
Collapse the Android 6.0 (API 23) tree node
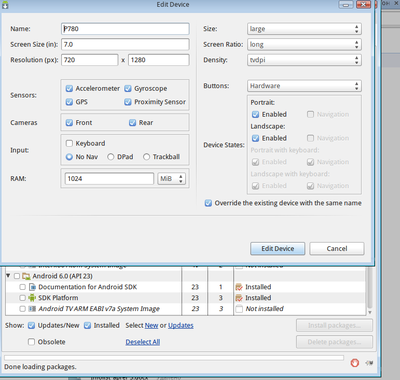[8, 276]
